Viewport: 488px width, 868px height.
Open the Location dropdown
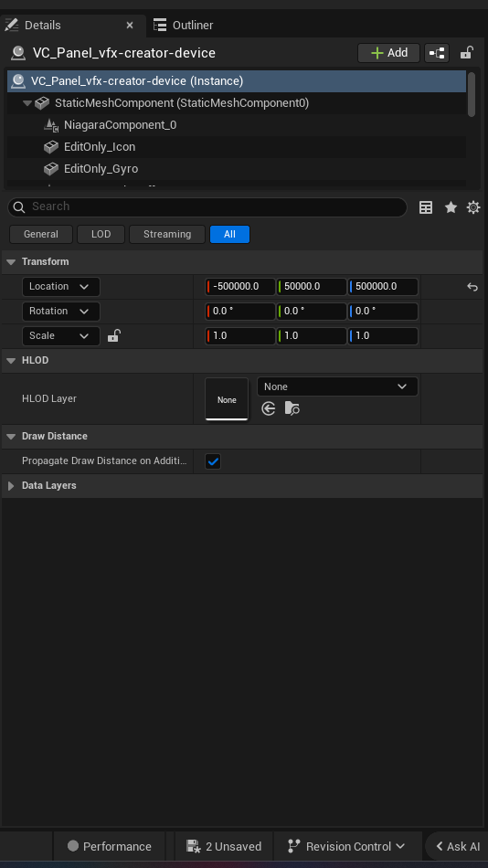click(61, 287)
